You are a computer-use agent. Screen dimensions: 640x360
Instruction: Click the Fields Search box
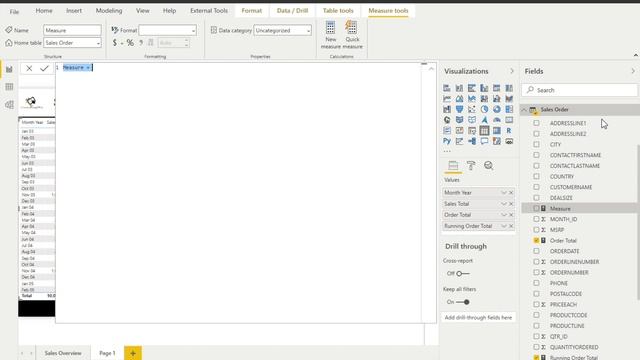580,90
